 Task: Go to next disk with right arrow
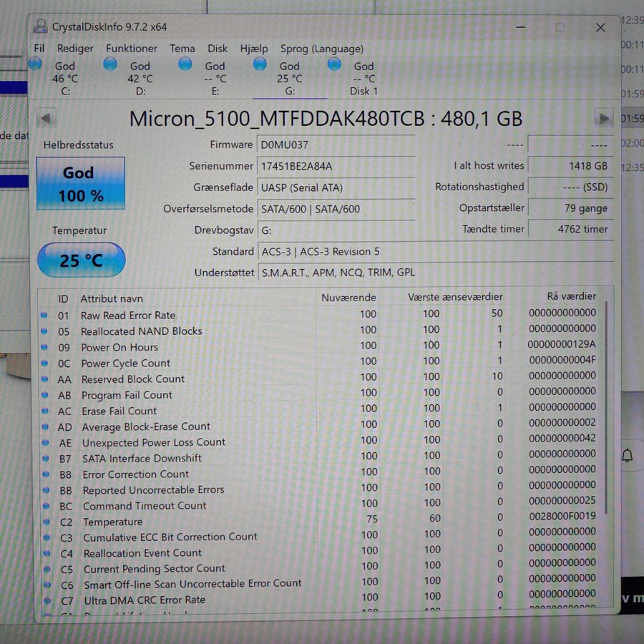click(x=604, y=119)
